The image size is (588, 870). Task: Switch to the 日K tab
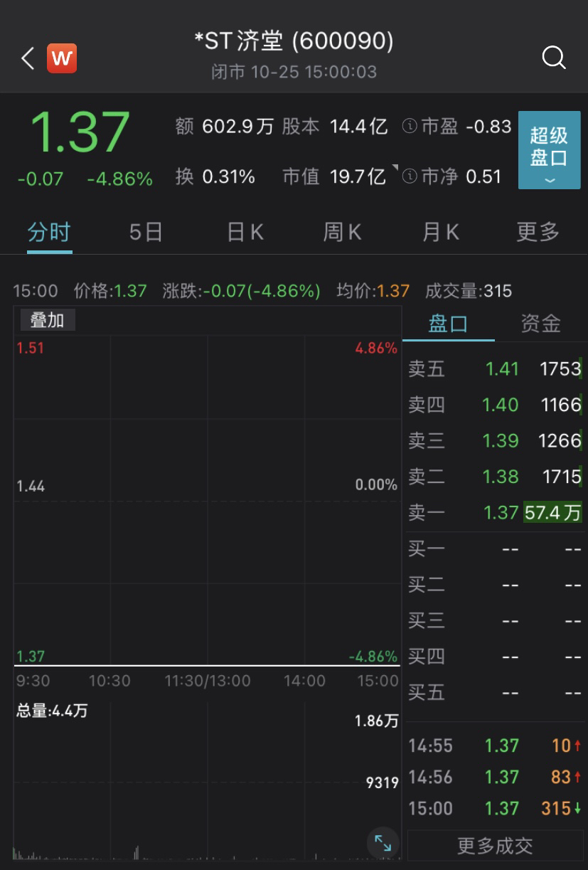[x=245, y=232]
